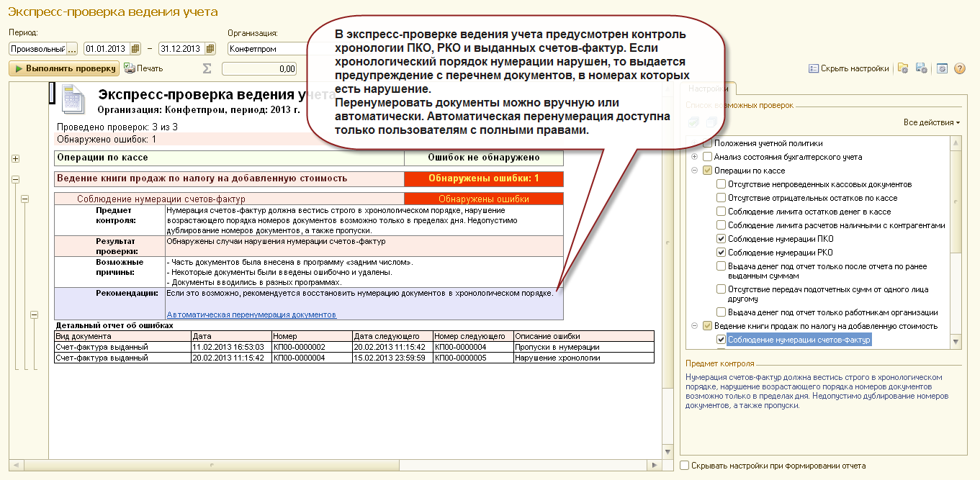This screenshot has height=480, width=980.
Task: Collapse Операции по кассе tree node
Action: click(694, 171)
